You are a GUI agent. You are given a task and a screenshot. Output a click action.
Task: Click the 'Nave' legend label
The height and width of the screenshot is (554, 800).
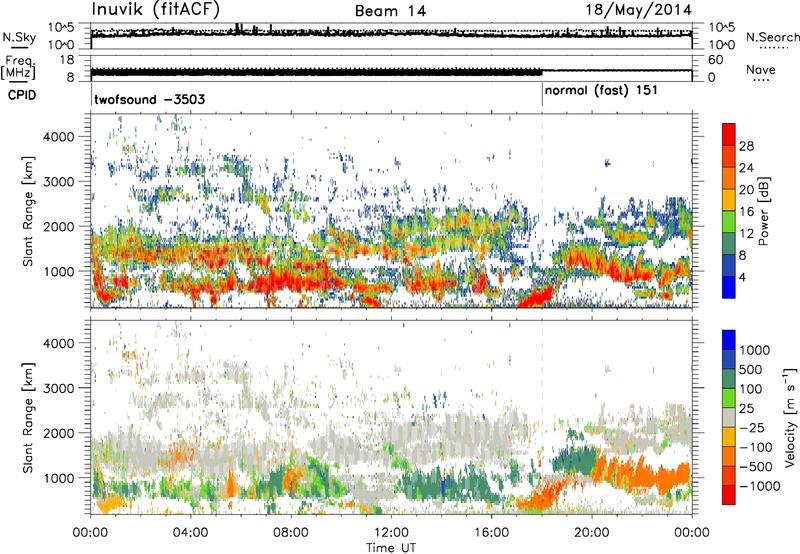tap(761, 69)
